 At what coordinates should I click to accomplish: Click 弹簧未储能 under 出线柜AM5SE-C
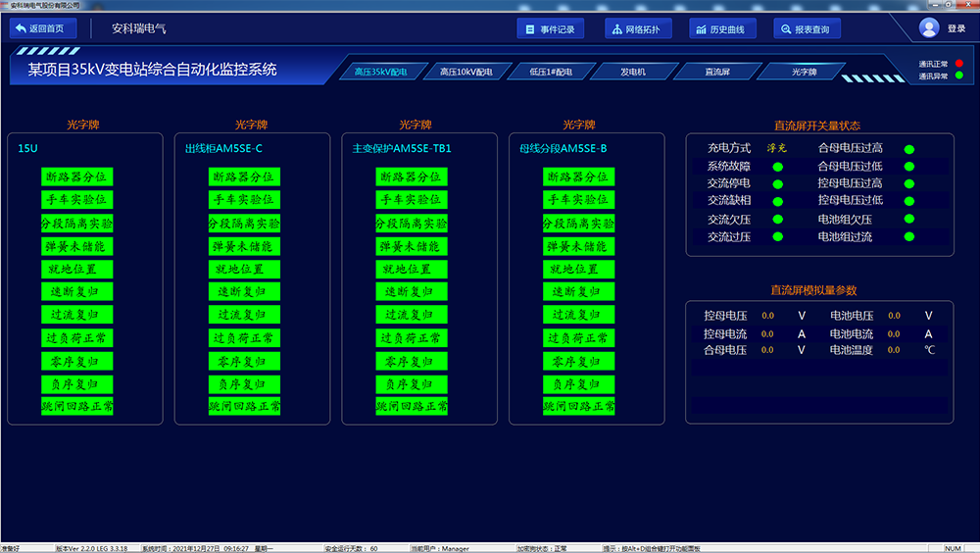(x=244, y=246)
